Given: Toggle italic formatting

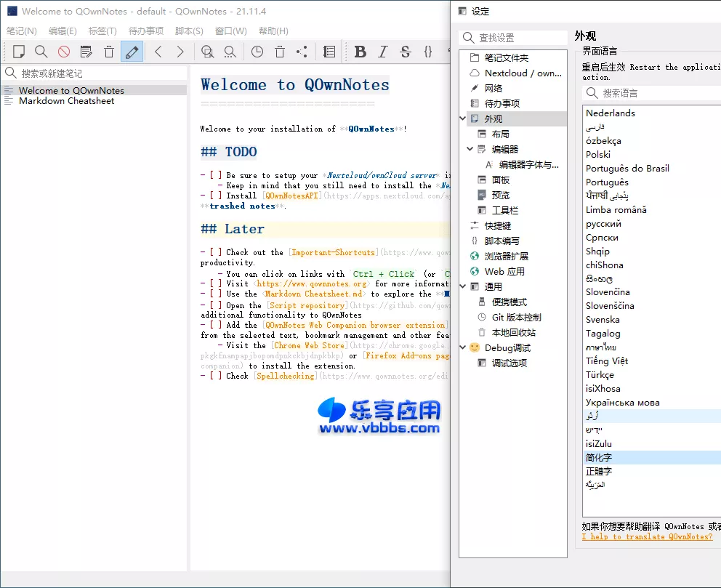Looking at the screenshot, I should 383,52.
